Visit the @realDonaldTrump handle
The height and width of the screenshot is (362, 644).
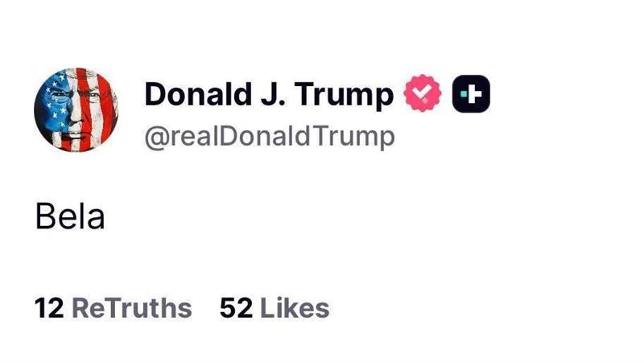coord(269,136)
